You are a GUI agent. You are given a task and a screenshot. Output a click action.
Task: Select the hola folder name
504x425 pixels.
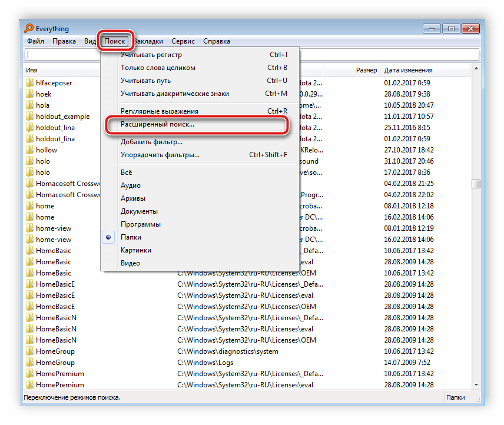43,105
